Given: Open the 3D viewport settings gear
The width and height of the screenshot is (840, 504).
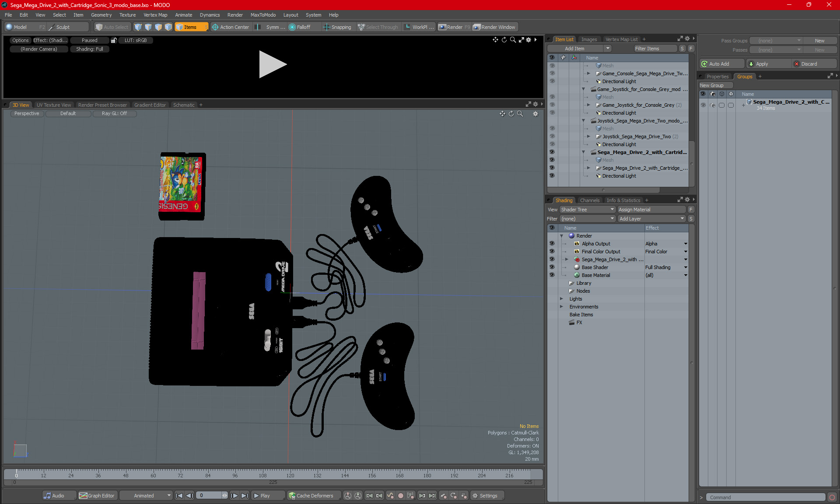Looking at the screenshot, I should pyautogui.click(x=535, y=114).
